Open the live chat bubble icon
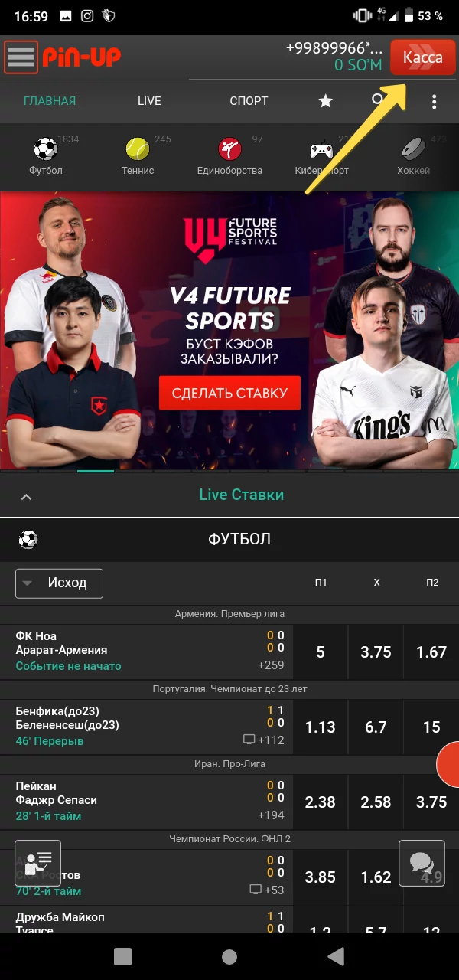 click(x=422, y=863)
